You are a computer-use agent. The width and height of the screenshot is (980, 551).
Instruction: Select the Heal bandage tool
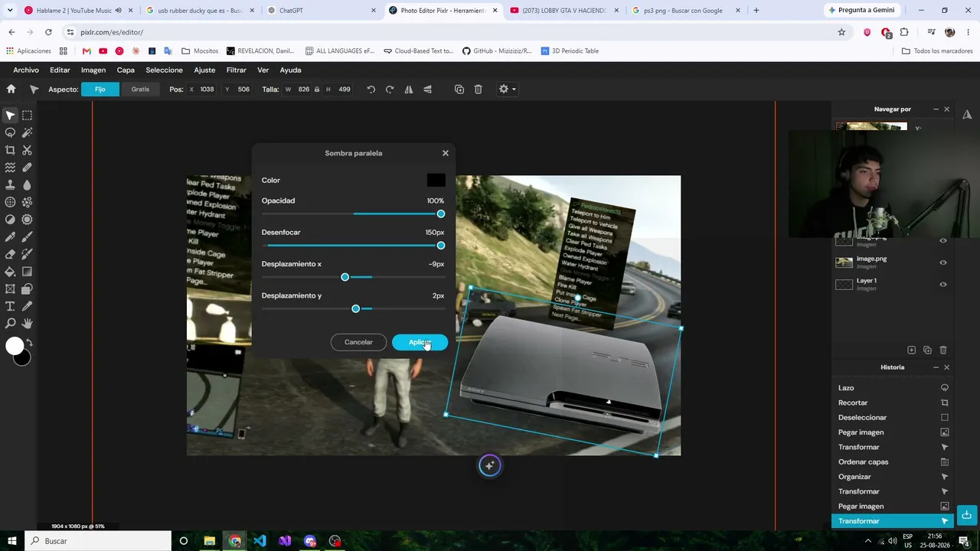click(27, 168)
